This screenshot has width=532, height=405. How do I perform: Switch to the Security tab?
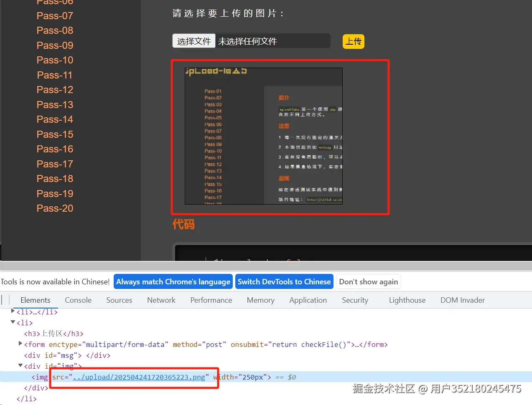point(355,300)
